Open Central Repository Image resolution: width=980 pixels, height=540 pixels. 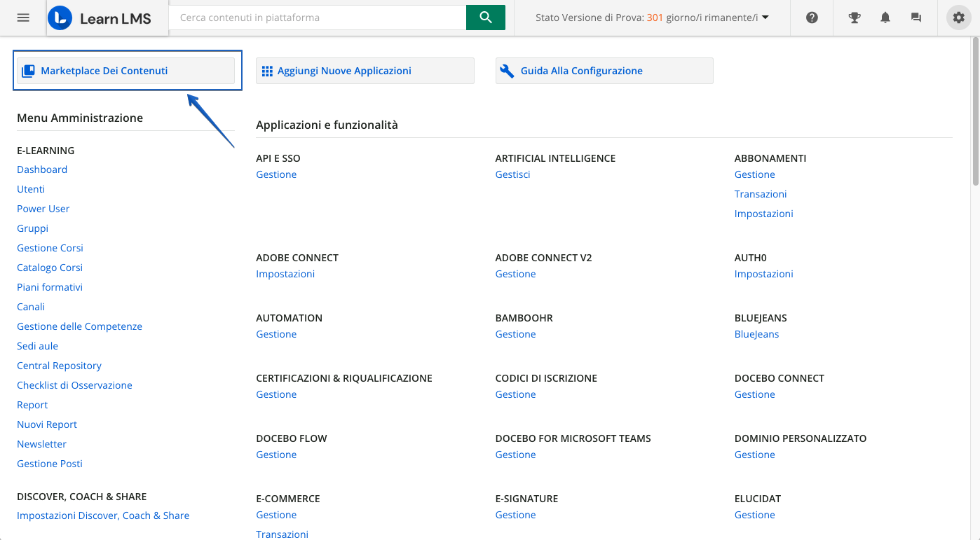click(60, 366)
